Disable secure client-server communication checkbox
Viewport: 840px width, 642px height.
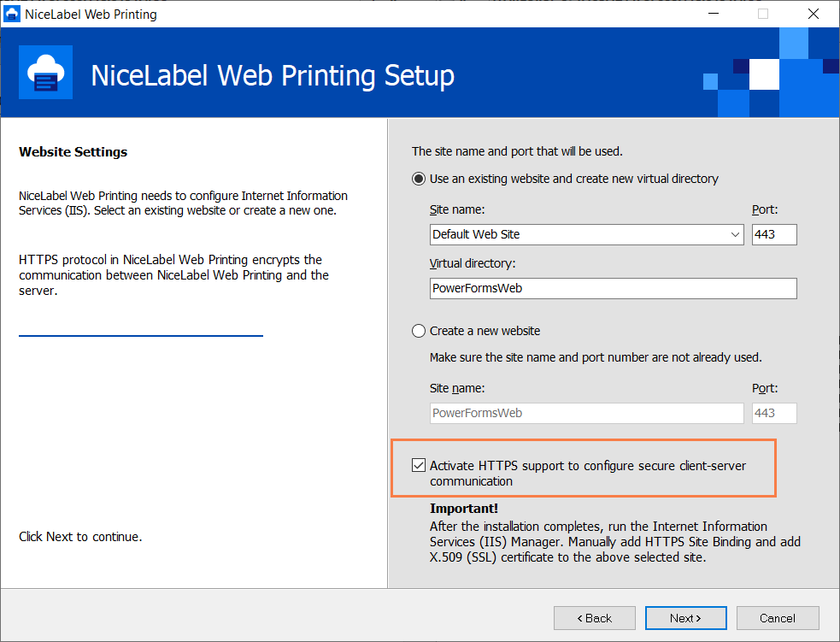419,464
